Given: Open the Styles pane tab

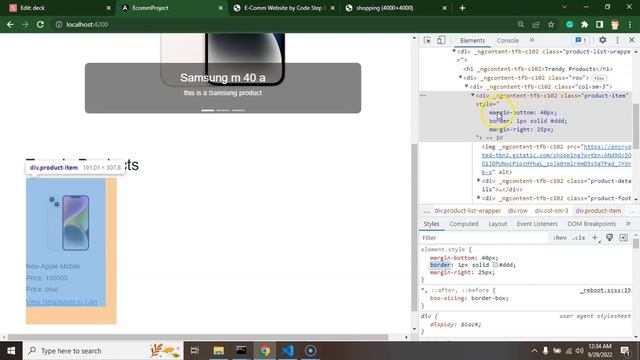Looking at the screenshot, I should [x=431, y=224].
